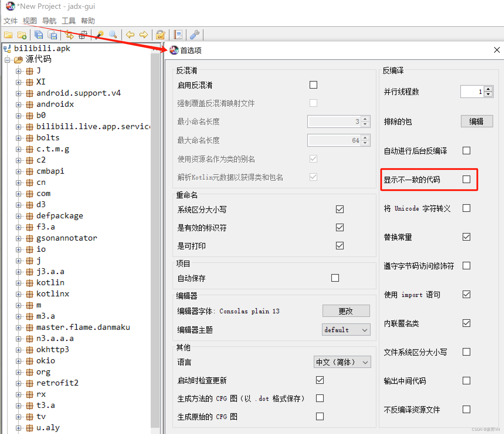The height and width of the screenshot is (434, 504).
Task: Open the log viewer notebook icon
Action: click(178, 35)
